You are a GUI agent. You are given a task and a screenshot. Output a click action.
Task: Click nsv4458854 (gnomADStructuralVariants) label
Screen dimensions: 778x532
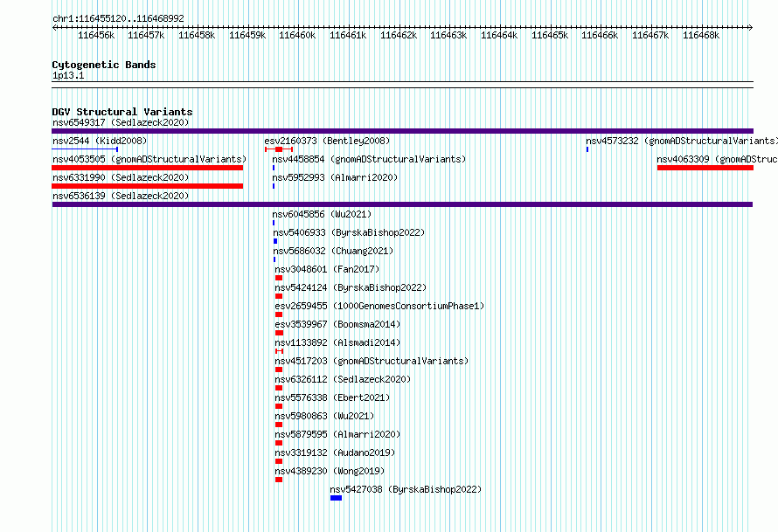click(369, 159)
